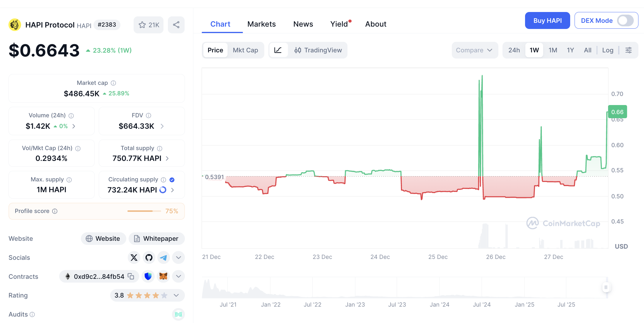This screenshot has height=323, width=644.
Task: Open chart settings sliders icon
Action: (x=628, y=50)
